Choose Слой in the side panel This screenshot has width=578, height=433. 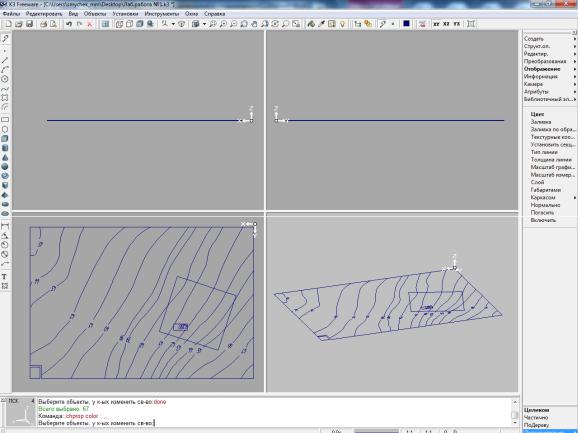537,182
